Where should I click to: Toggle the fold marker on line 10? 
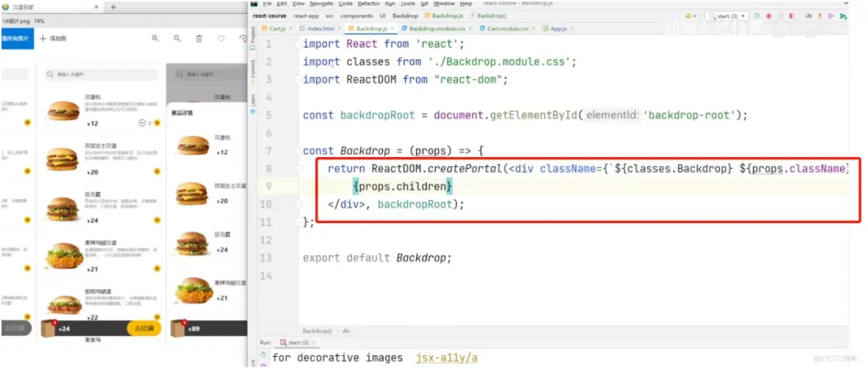coord(298,204)
